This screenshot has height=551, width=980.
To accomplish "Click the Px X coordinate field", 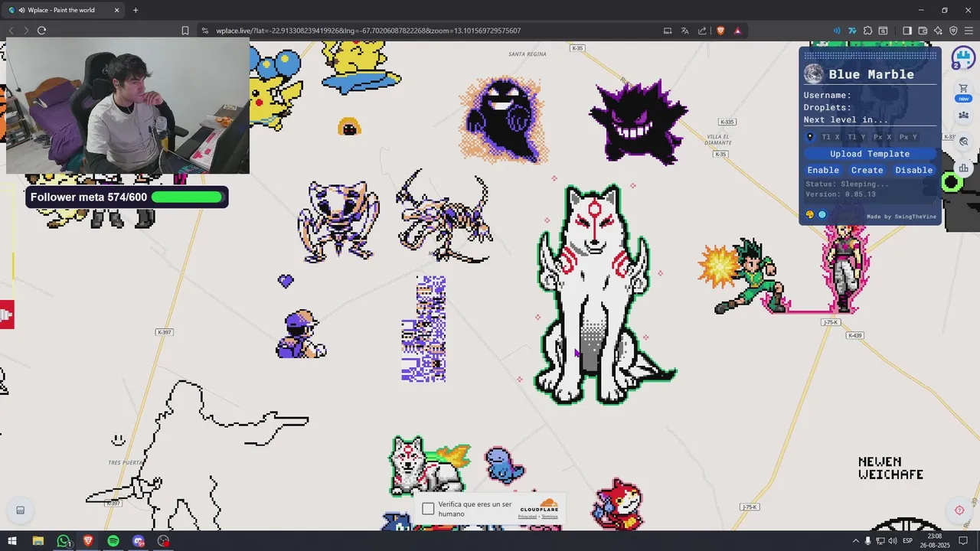I will pos(883,137).
